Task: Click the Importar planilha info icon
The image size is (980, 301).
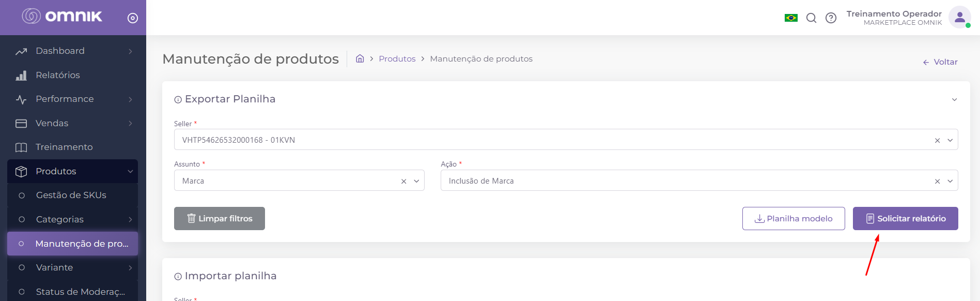Action: (178, 276)
